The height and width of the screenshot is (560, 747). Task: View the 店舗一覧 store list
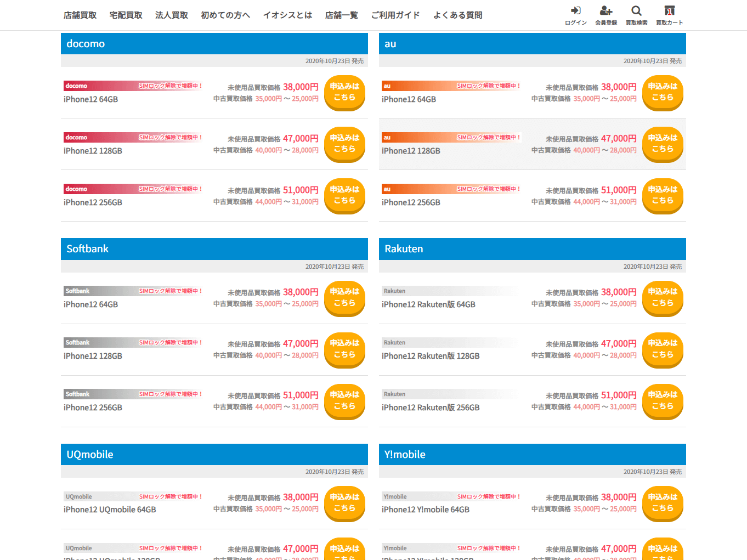click(x=341, y=15)
